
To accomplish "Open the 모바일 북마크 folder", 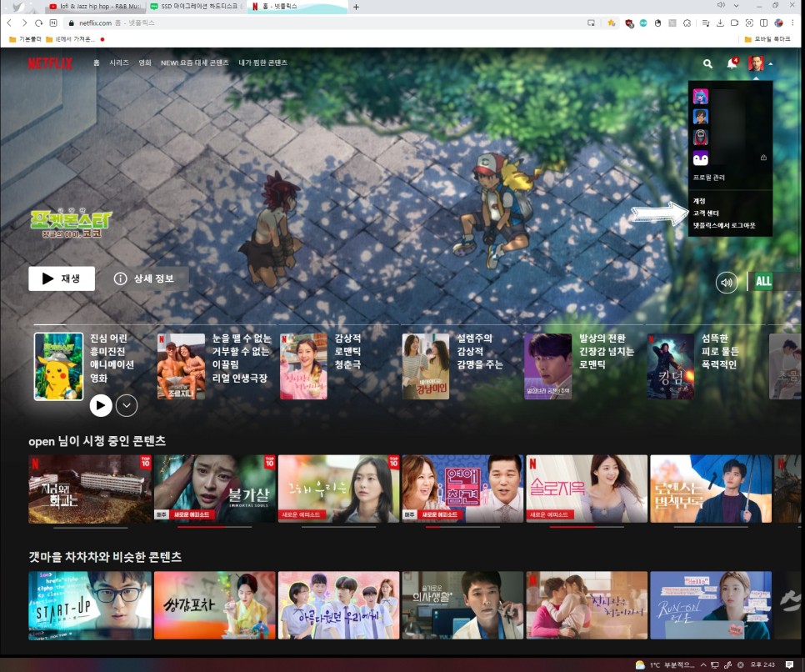I will click(768, 39).
